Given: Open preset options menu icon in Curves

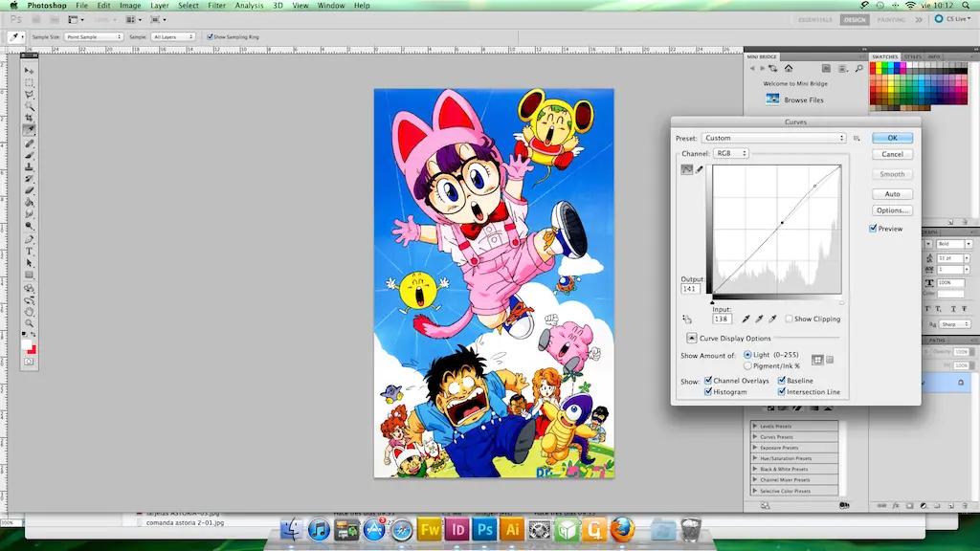Looking at the screenshot, I should tap(857, 138).
